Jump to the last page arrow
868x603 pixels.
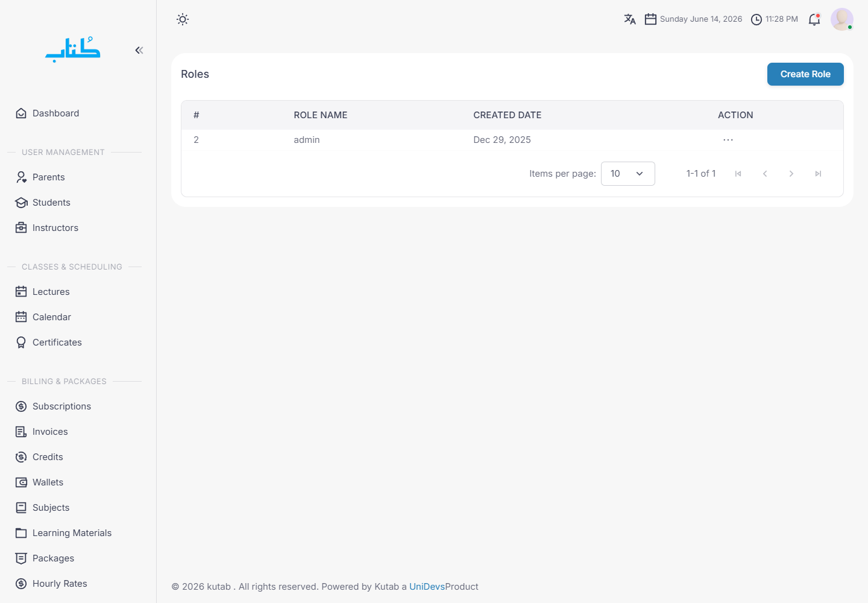click(818, 174)
